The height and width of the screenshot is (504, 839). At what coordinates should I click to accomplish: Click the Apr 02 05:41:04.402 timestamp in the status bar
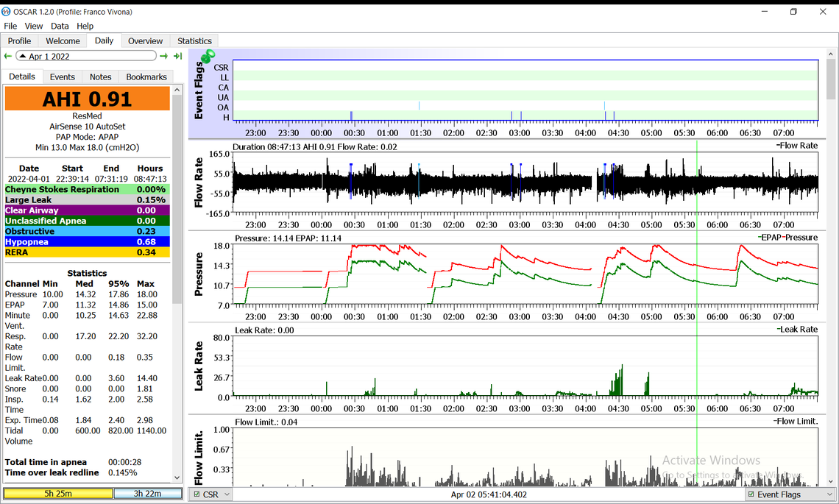[x=489, y=494]
